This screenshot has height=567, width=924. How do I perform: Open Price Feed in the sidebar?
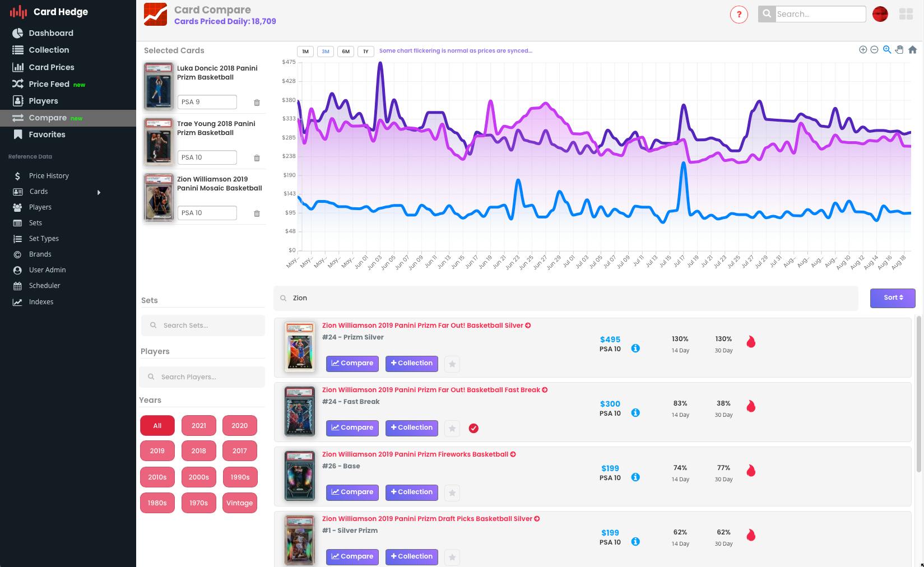[x=49, y=84]
